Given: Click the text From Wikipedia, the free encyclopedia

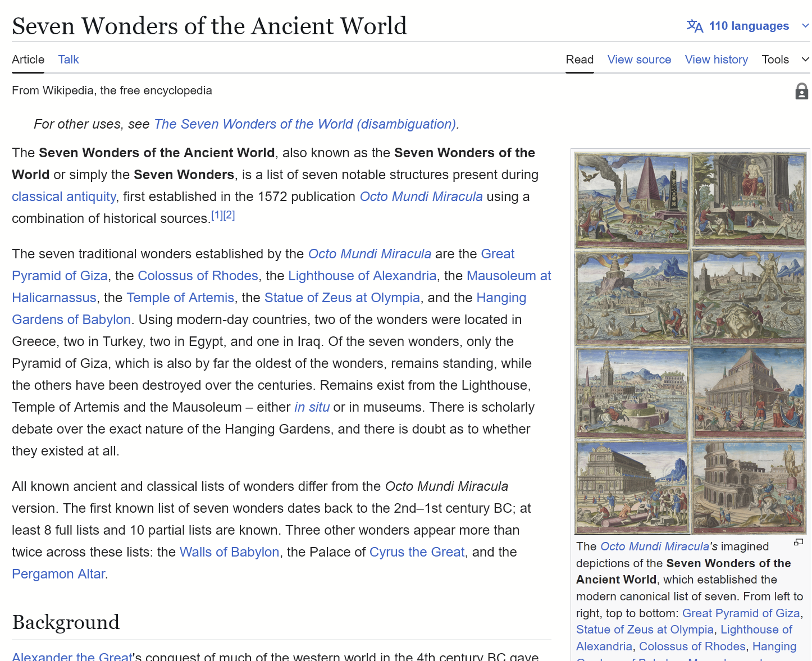Looking at the screenshot, I should (x=112, y=90).
